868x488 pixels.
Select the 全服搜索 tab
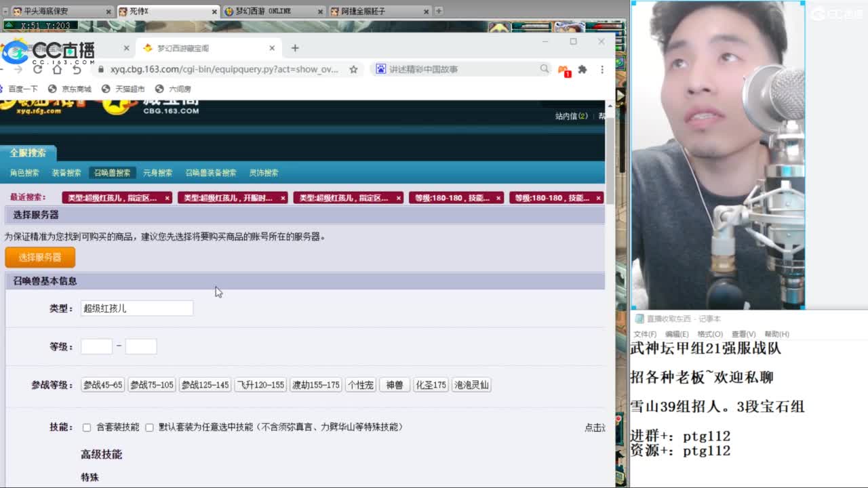[28, 152]
